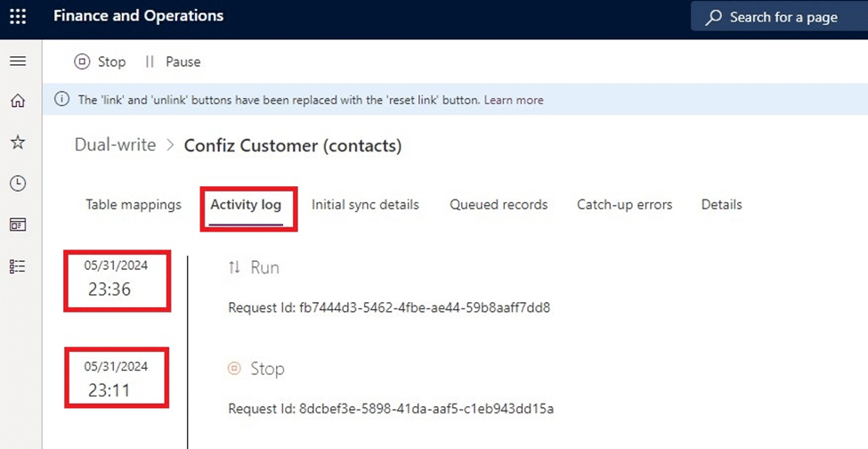Click the Stop button in toolbar
The height and width of the screenshot is (449, 868).
point(100,61)
